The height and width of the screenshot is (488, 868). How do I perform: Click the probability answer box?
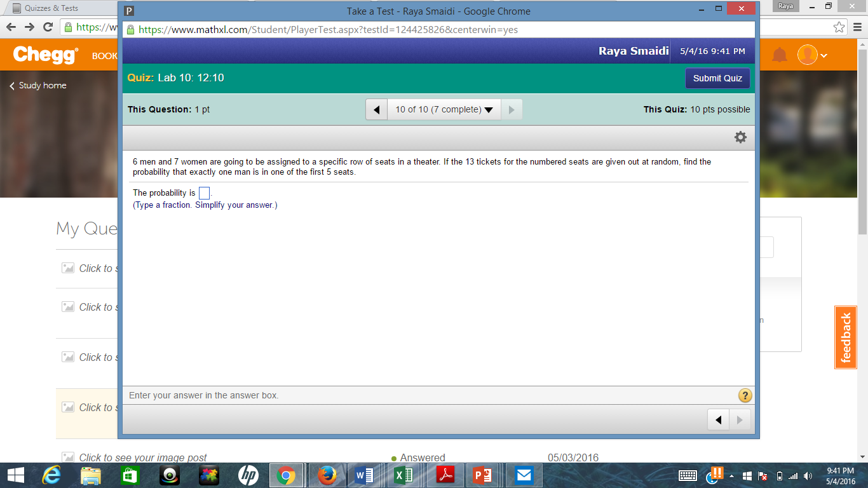[x=204, y=193]
